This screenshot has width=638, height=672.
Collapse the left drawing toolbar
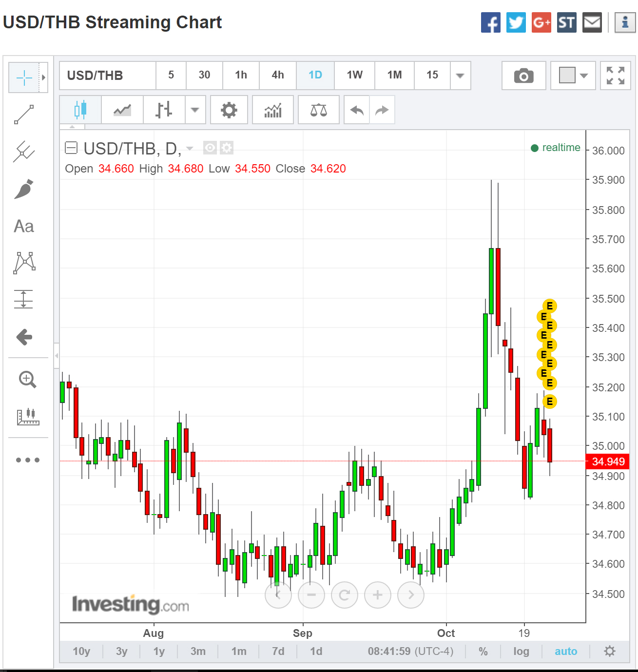pos(57,356)
